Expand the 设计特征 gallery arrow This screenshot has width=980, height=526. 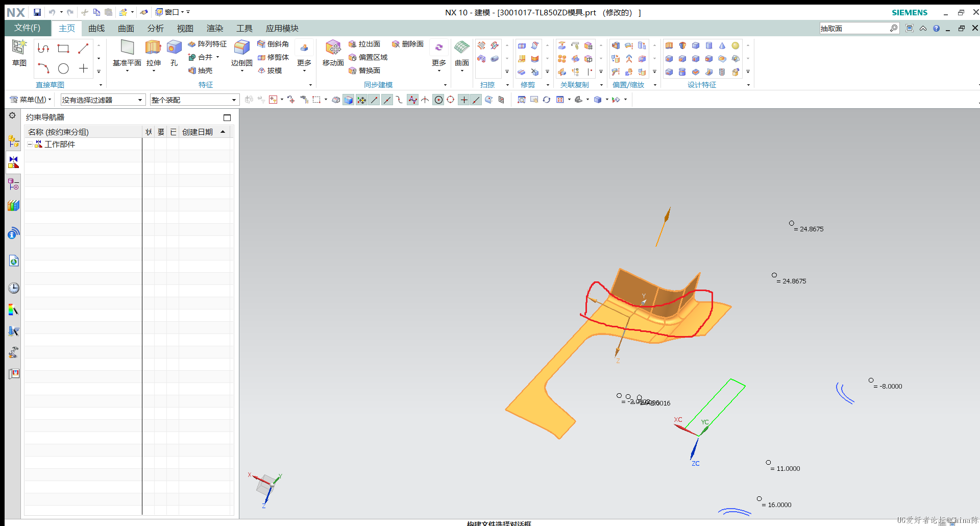[x=748, y=71]
